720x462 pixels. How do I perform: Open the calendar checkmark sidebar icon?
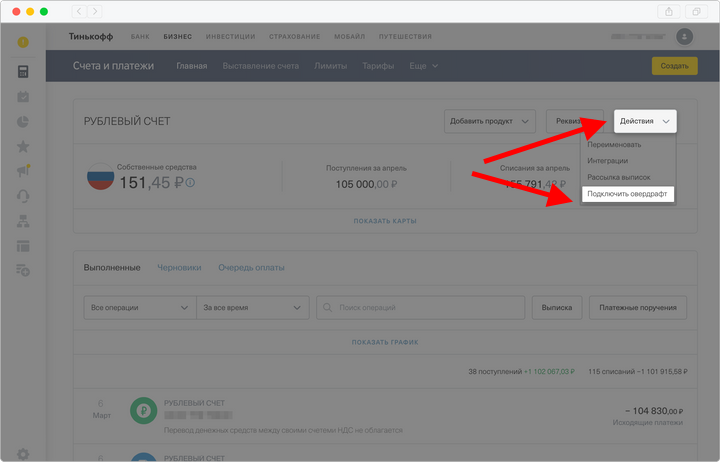pos(23,96)
